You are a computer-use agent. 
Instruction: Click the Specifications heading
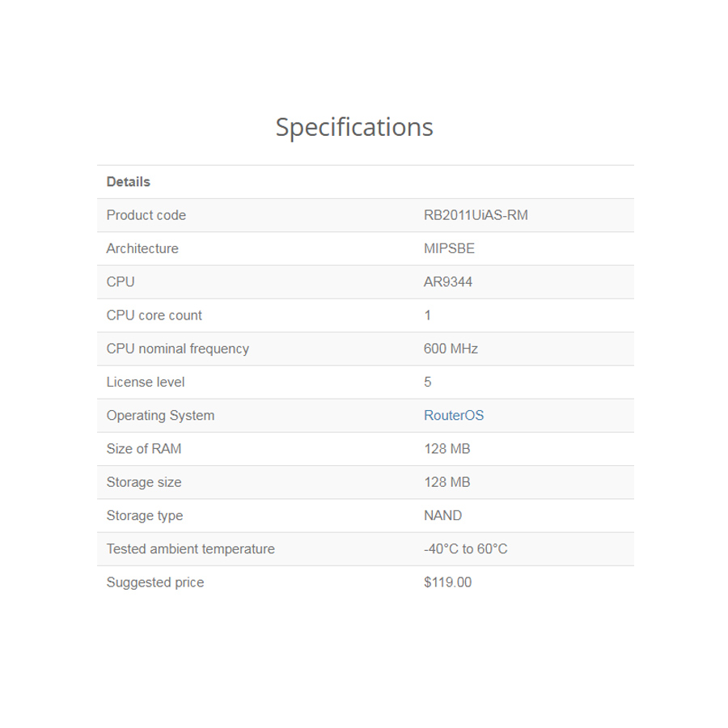(x=354, y=127)
